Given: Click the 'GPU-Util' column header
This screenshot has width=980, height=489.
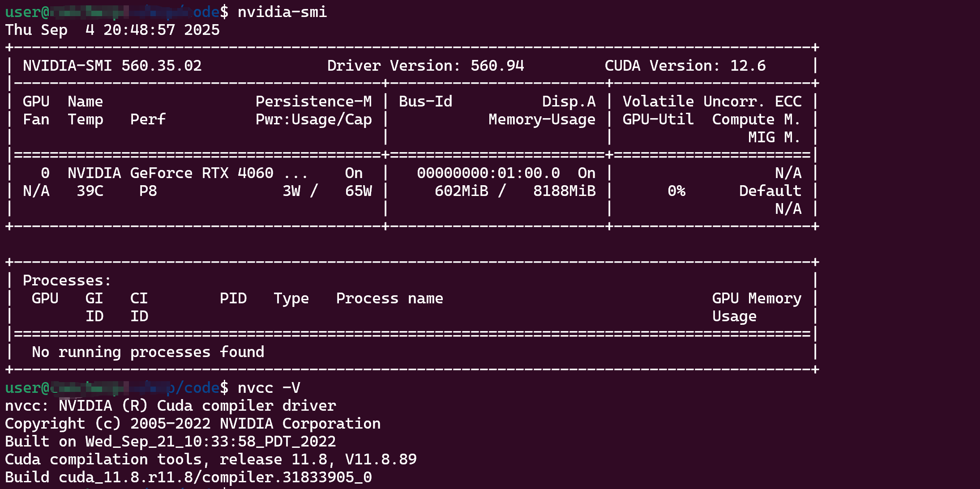Looking at the screenshot, I should click(659, 119).
